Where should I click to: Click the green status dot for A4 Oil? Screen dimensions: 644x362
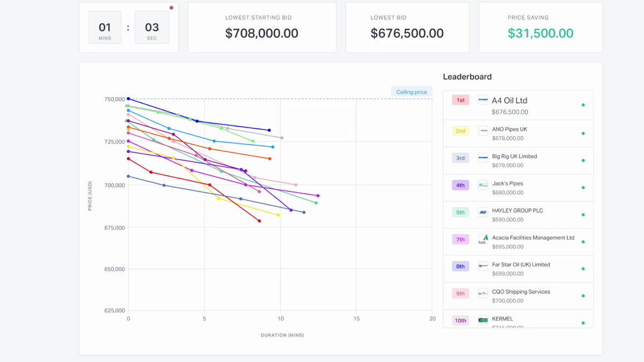(583, 105)
